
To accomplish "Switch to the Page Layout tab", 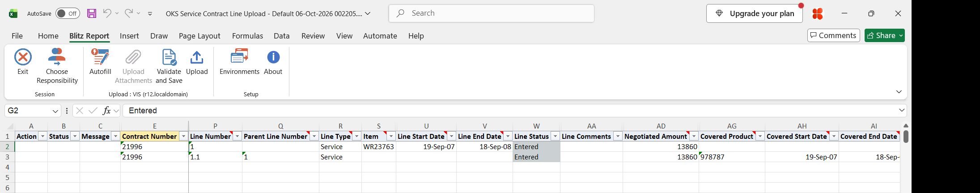I will 199,36.
